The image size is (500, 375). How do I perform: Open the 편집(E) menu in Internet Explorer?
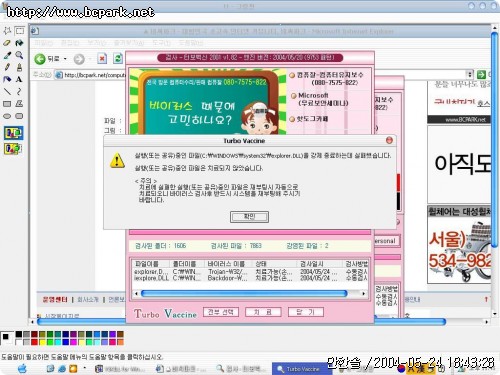coord(70,43)
